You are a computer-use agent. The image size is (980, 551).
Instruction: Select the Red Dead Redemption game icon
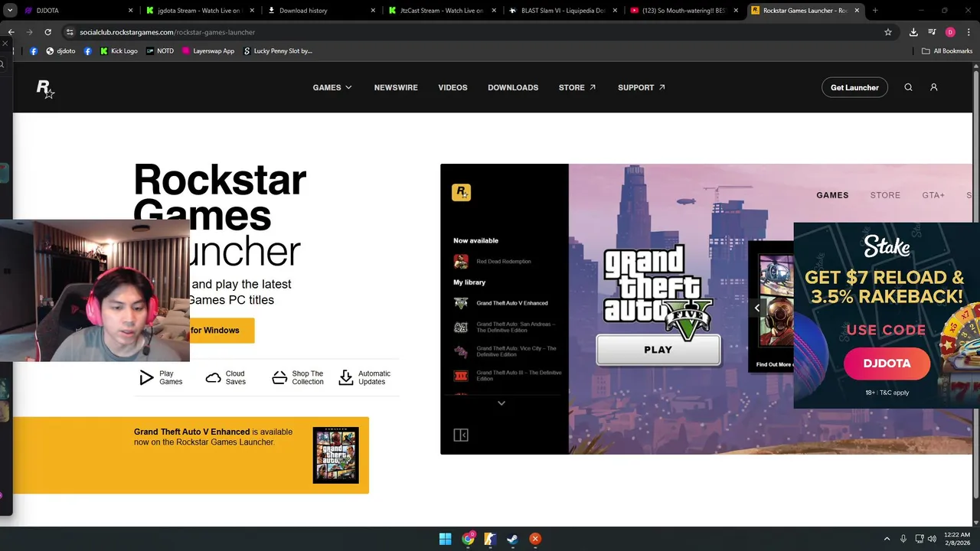click(461, 262)
